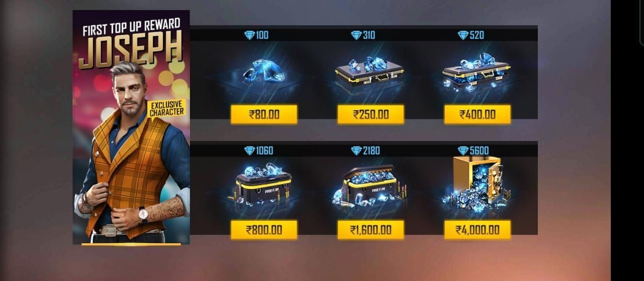
Task: Select the diamond icon labeled 5600
Action: (463, 151)
